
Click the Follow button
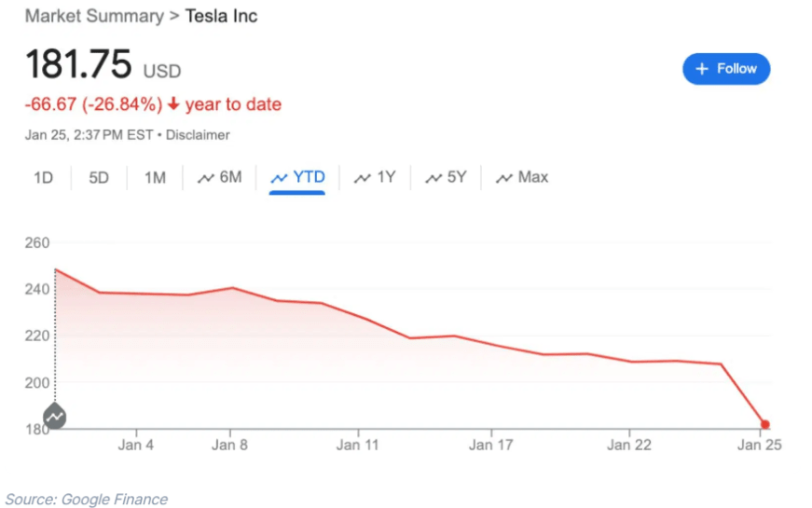(726, 69)
